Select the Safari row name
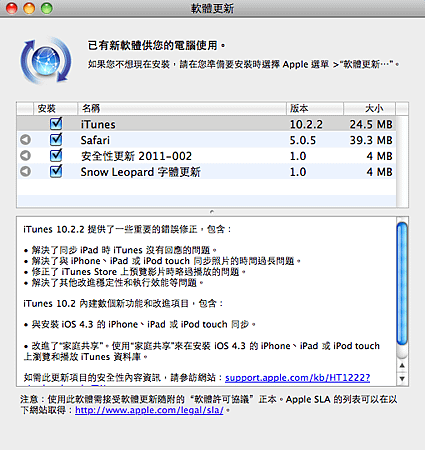The image size is (425, 450). (95, 140)
